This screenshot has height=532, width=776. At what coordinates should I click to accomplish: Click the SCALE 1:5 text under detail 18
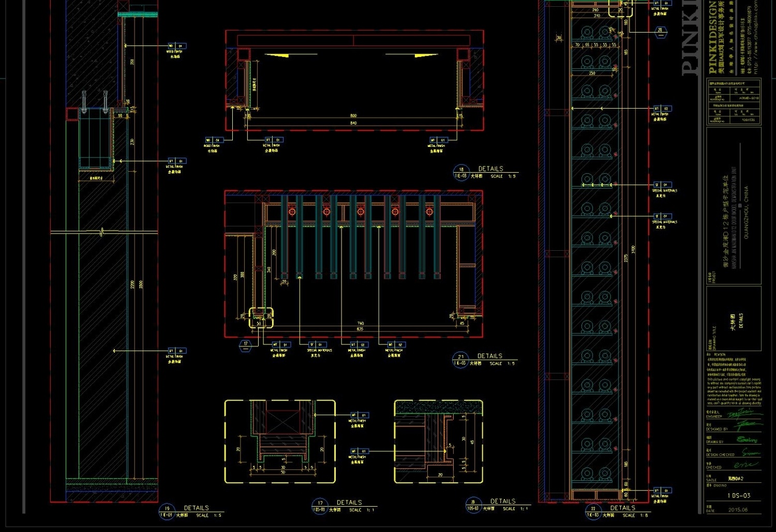coord(503,176)
